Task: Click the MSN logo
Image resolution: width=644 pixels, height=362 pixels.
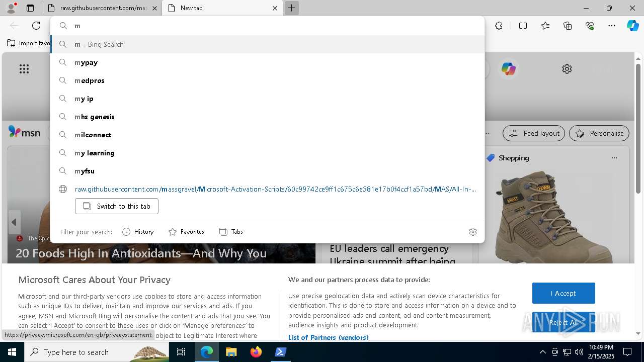Action: (x=24, y=133)
